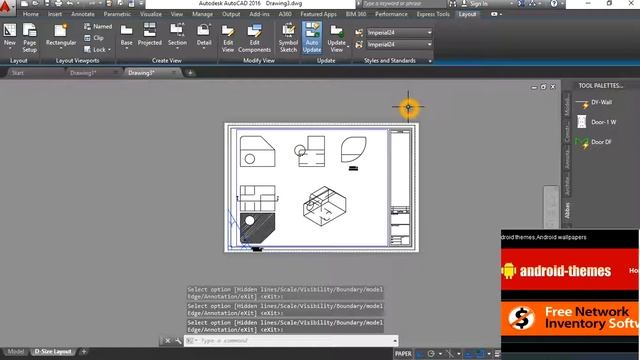Click the Detail view tool
The height and width of the screenshot is (360, 640).
coord(204,35)
